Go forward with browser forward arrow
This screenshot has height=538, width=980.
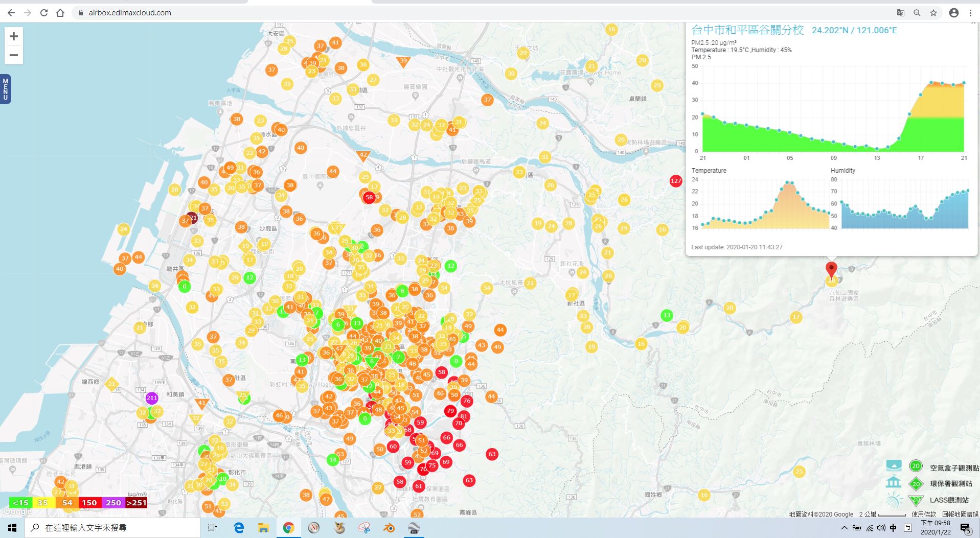[x=28, y=13]
